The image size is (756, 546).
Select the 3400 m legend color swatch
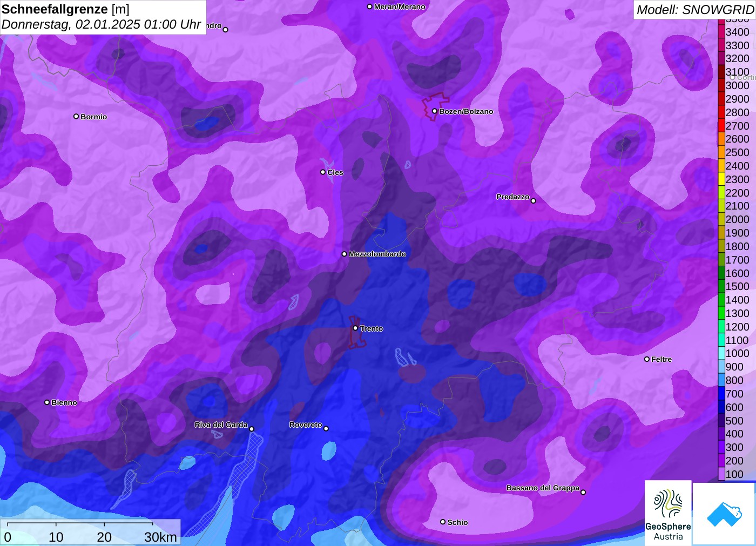[721, 32]
